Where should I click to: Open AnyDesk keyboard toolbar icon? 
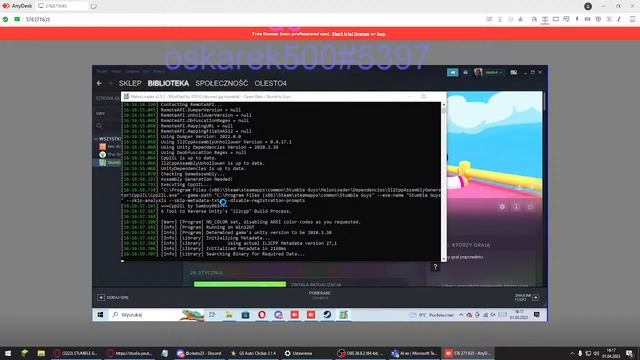pyautogui.click(x=587, y=19)
